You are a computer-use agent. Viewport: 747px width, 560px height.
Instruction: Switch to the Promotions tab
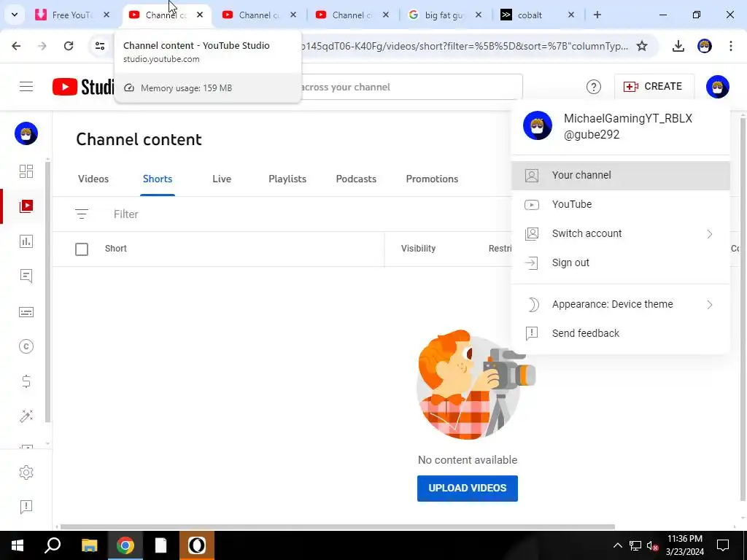coord(432,179)
